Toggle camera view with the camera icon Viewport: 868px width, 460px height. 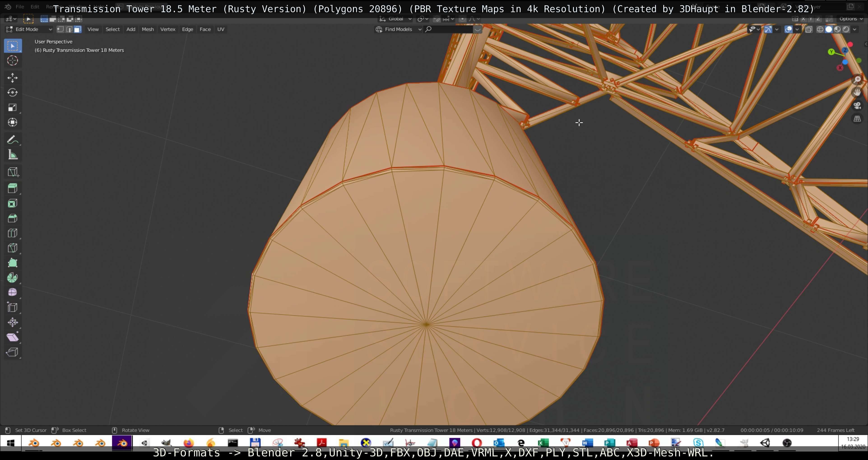858,106
